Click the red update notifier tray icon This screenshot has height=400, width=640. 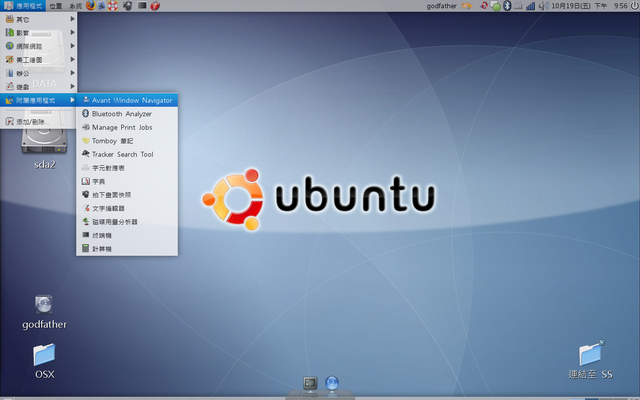484,5
